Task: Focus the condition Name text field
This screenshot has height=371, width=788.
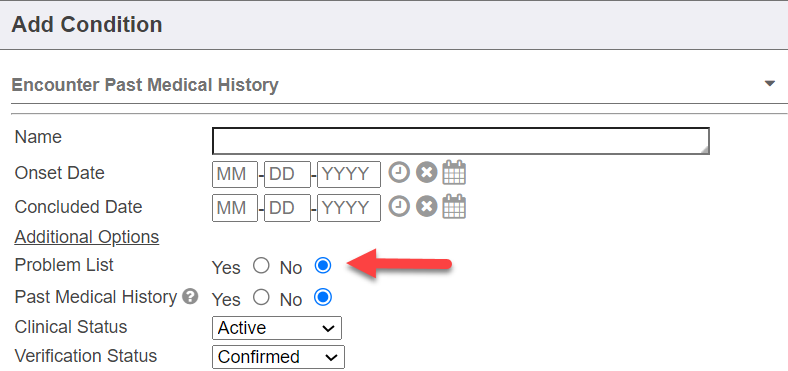Action: (461, 141)
